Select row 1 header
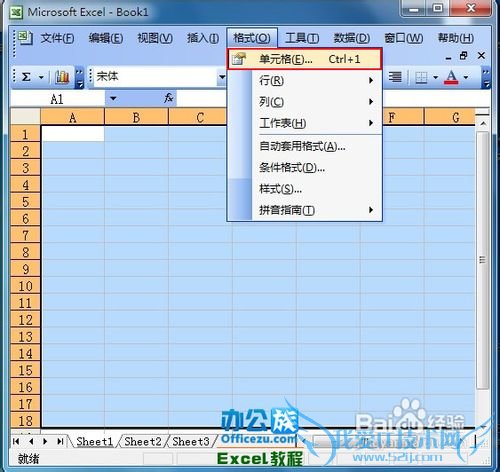The width and height of the screenshot is (500, 472). point(26,134)
